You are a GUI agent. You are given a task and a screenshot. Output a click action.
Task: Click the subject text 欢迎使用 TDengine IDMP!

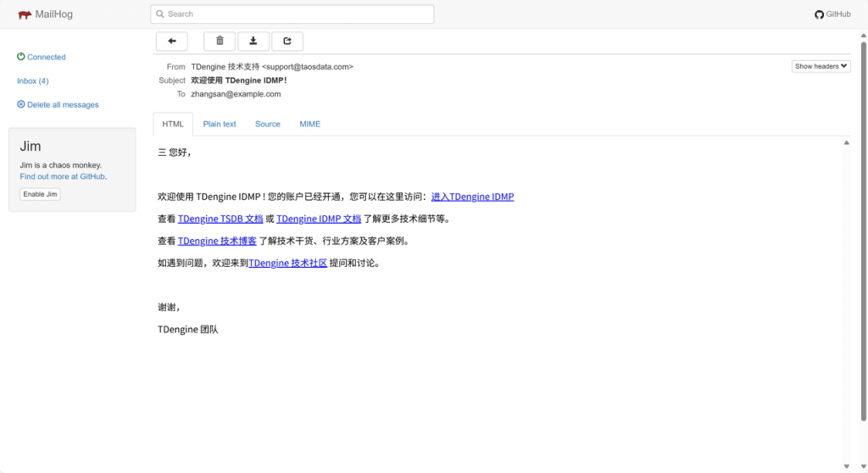coord(238,81)
